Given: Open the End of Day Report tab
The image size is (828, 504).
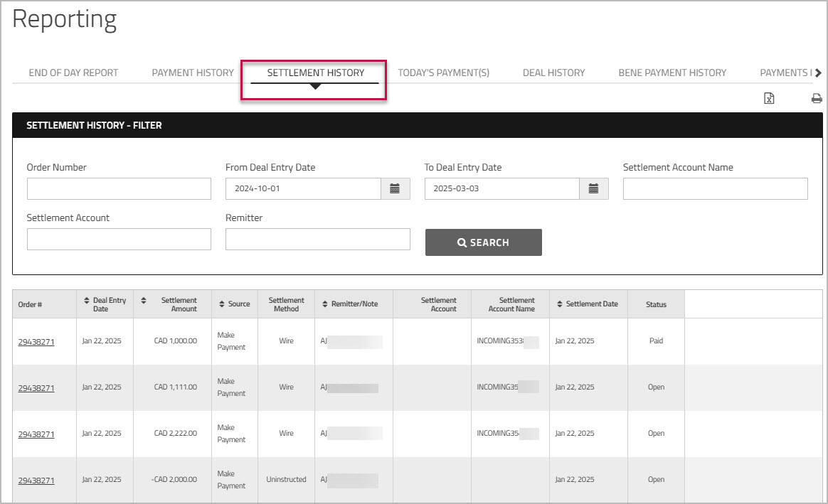Looking at the screenshot, I should coord(73,73).
